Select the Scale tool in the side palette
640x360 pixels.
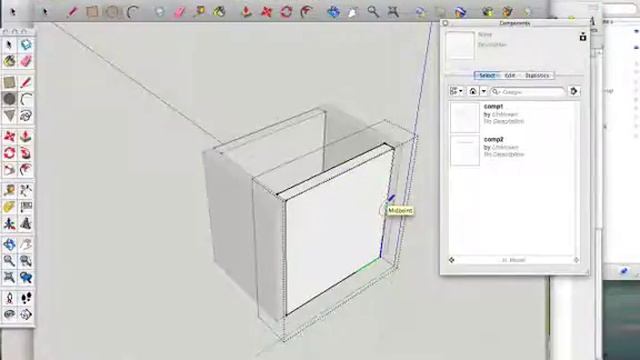click(9, 169)
